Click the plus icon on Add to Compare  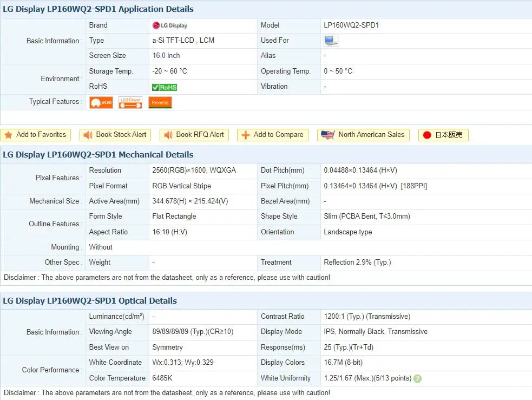tap(245, 135)
